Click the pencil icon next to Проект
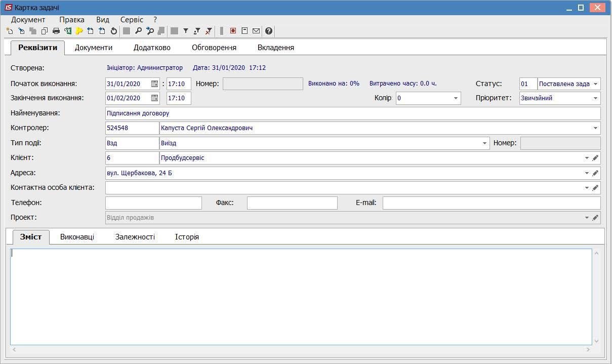612x364 pixels. click(x=595, y=218)
